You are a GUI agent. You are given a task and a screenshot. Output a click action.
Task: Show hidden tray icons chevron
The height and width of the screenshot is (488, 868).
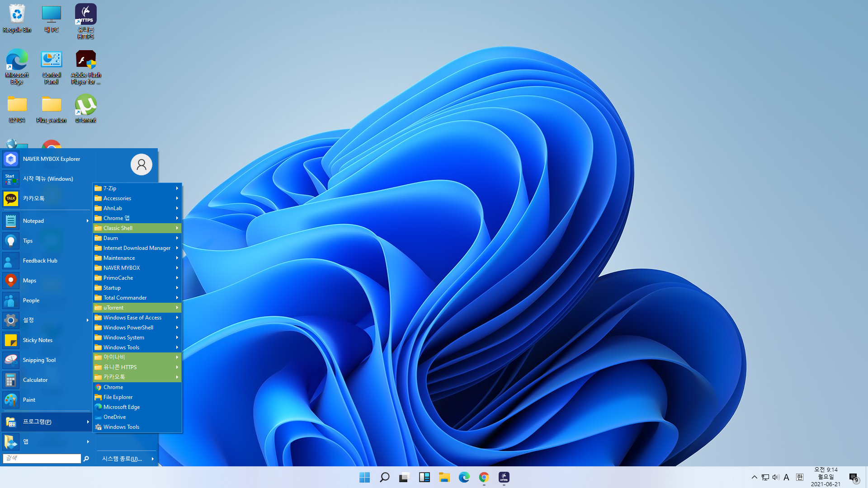point(754,477)
